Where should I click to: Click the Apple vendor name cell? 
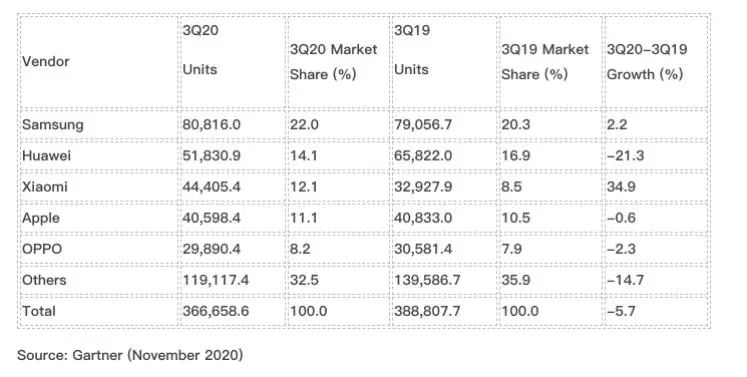pyautogui.click(x=99, y=218)
